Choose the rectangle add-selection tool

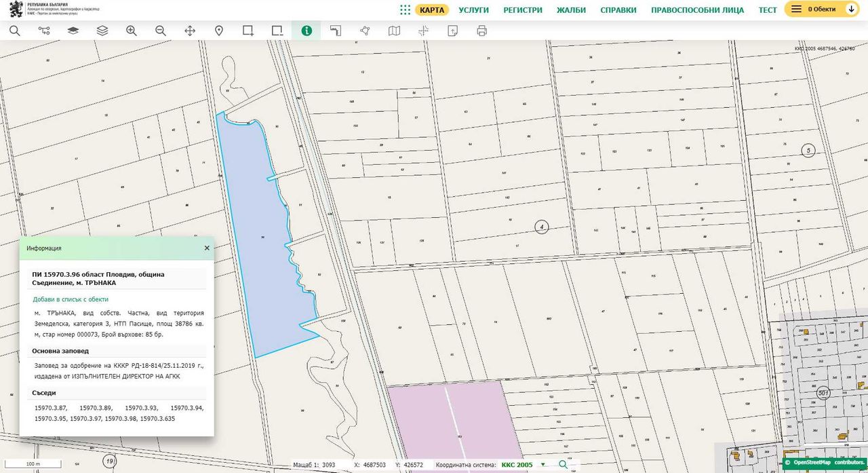248,31
